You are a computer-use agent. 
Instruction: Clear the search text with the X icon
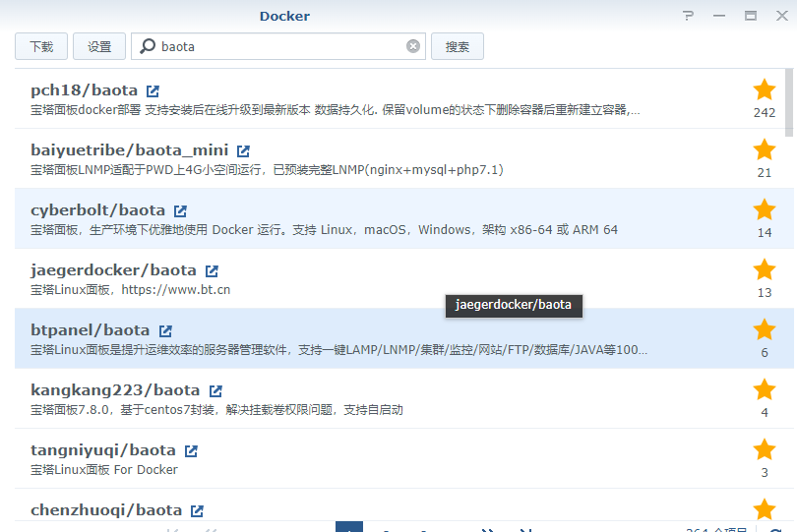pos(413,46)
